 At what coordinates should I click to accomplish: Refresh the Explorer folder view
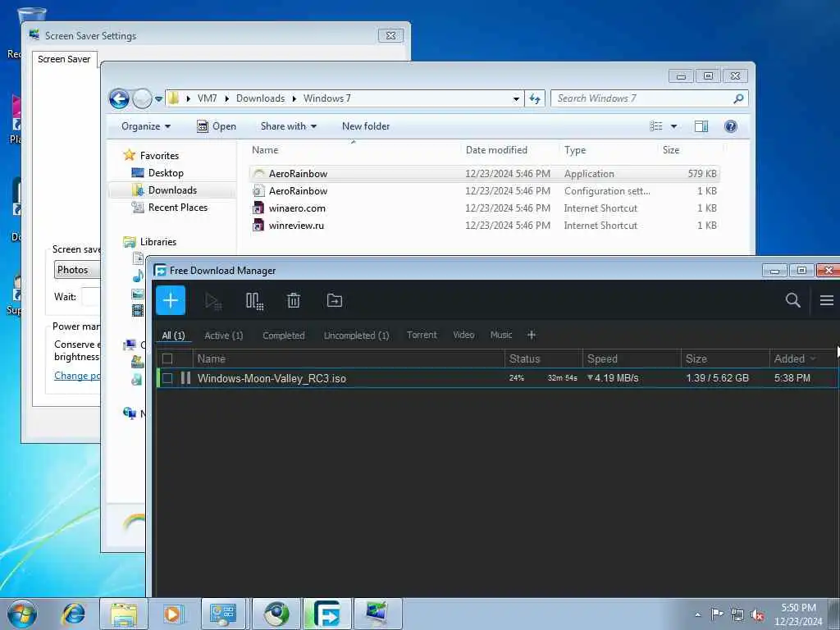coord(535,98)
